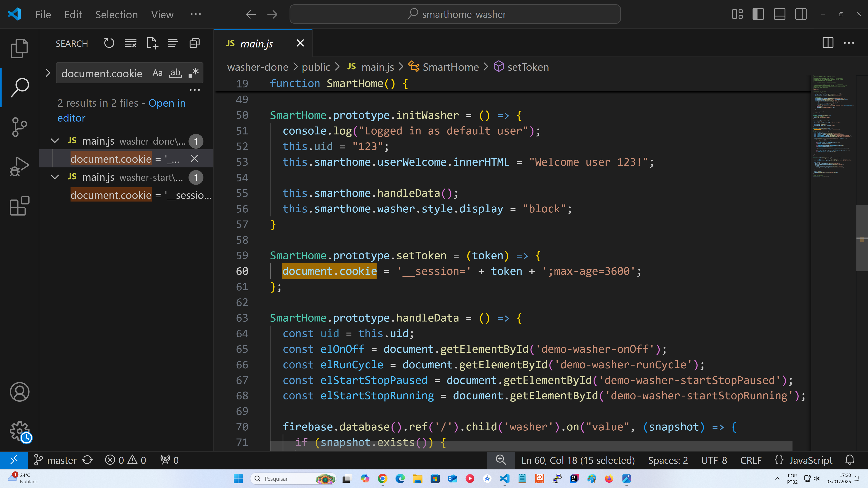Clear the search results

[130, 43]
